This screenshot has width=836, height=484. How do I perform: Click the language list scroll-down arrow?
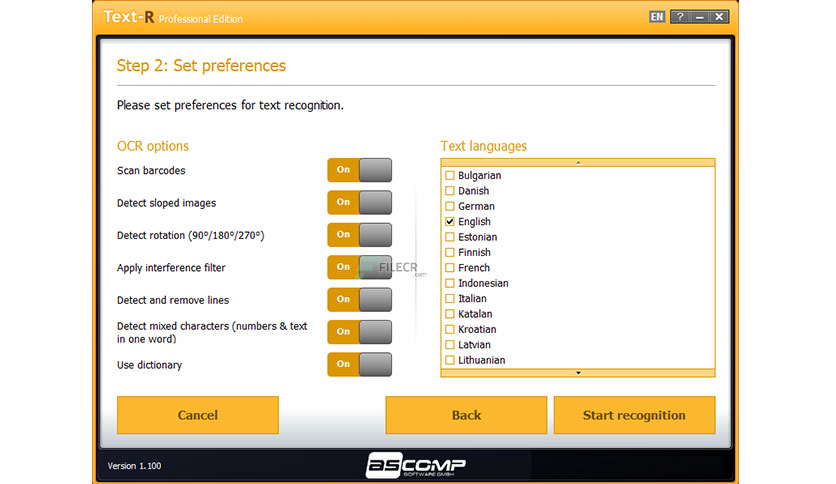578,373
